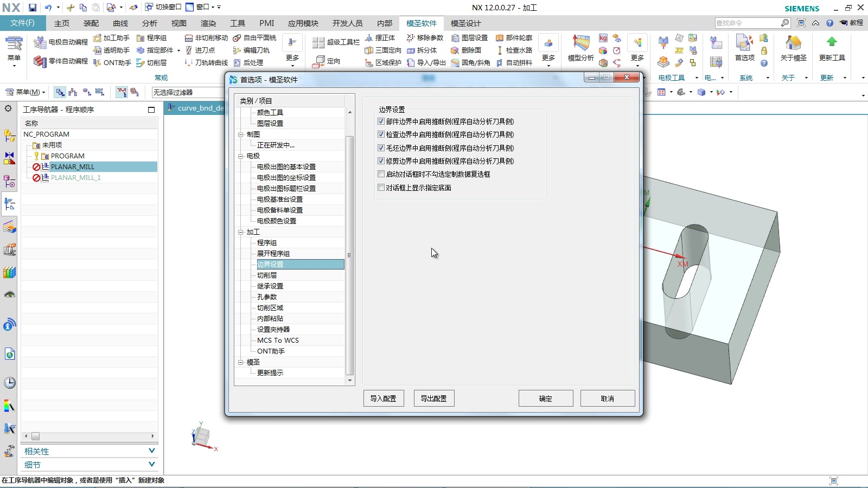Screen dimensions: 868x488
Task: Click the 检查水路 tool icon
Action: (x=500, y=50)
